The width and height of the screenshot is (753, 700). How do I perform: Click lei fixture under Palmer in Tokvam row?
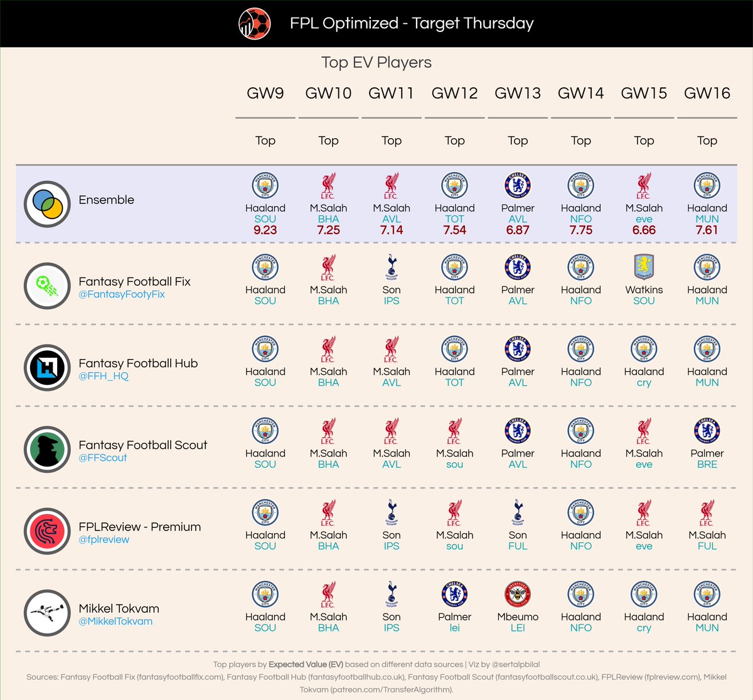click(x=454, y=628)
